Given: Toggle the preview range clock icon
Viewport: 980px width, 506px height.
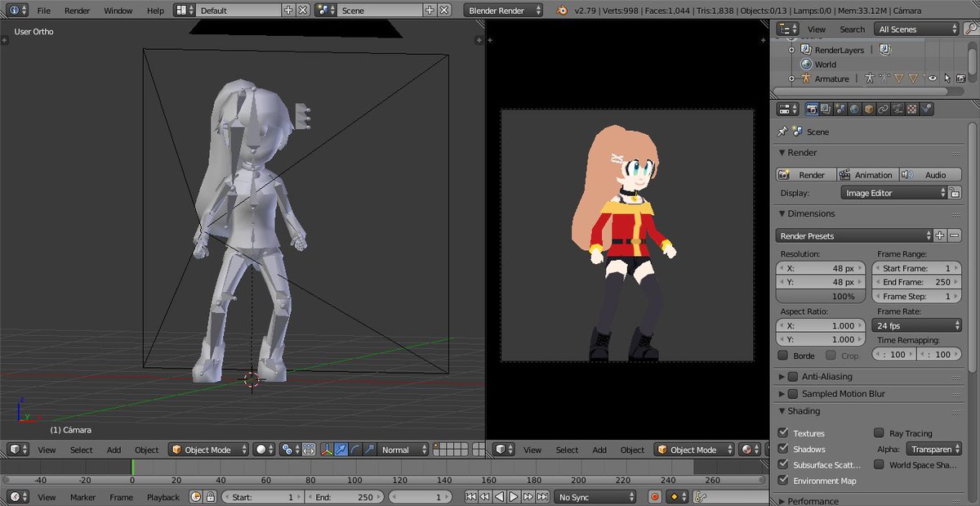Looking at the screenshot, I should 196,497.
